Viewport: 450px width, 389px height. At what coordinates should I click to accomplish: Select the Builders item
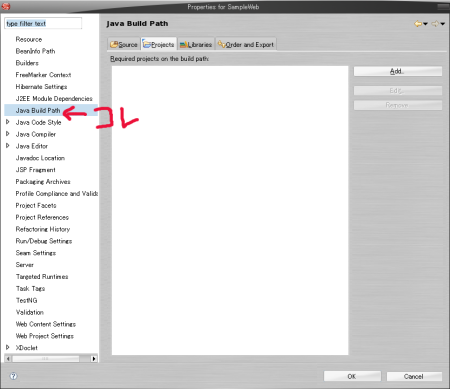point(27,63)
